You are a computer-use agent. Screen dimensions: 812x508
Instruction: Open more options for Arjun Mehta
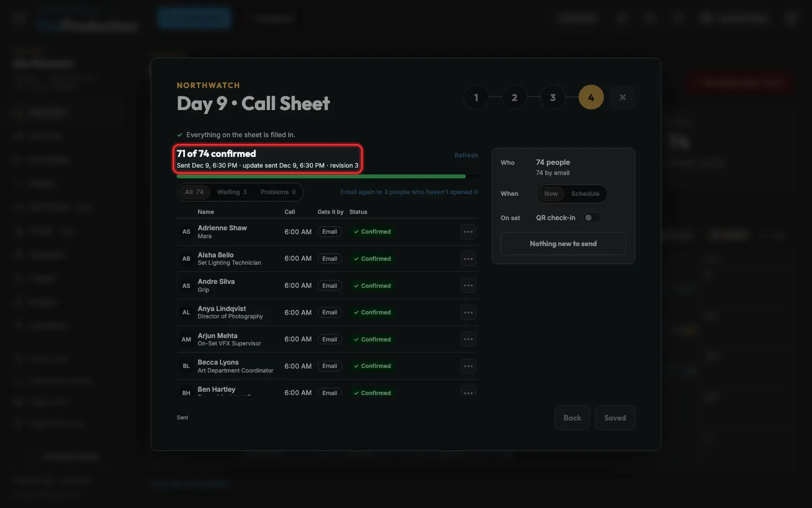click(468, 339)
